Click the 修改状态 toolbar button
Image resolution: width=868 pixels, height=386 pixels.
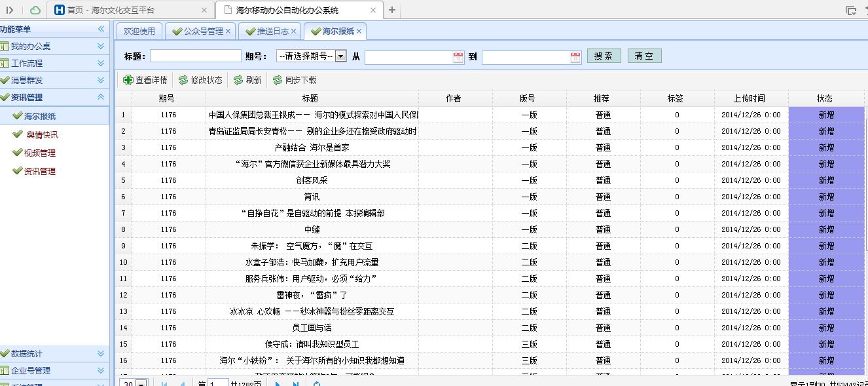(x=200, y=80)
